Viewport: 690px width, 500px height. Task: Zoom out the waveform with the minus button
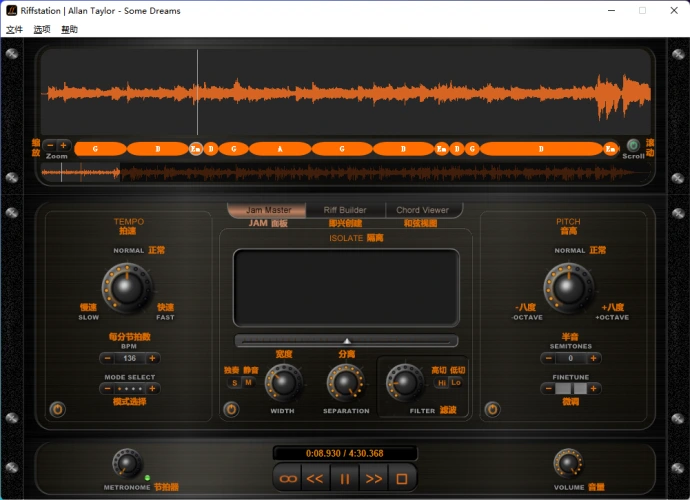tap(50, 146)
